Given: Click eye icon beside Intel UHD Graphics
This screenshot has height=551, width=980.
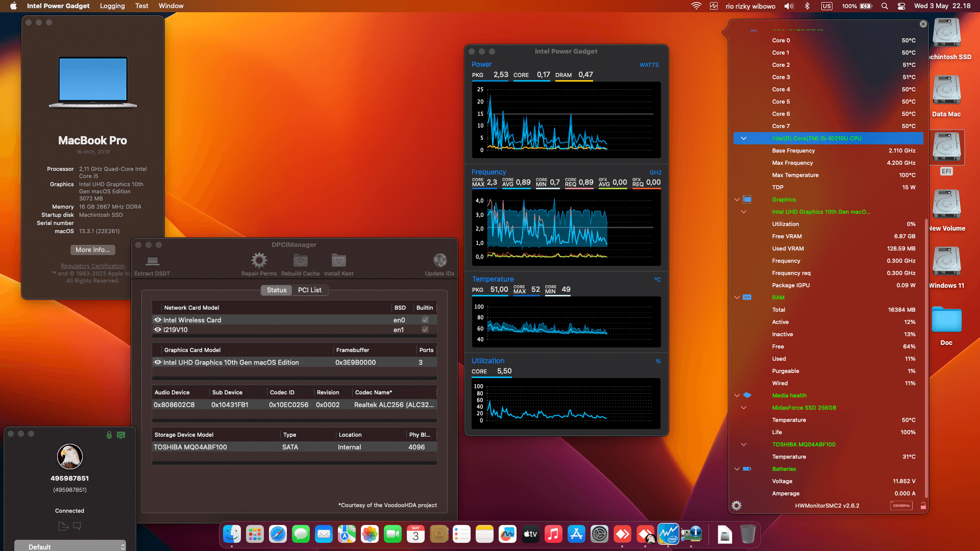Looking at the screenshot, I should 158,362.
